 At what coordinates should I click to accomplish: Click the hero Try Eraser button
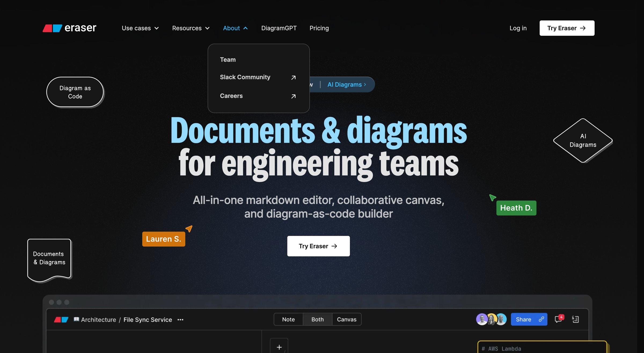point(318,246)
